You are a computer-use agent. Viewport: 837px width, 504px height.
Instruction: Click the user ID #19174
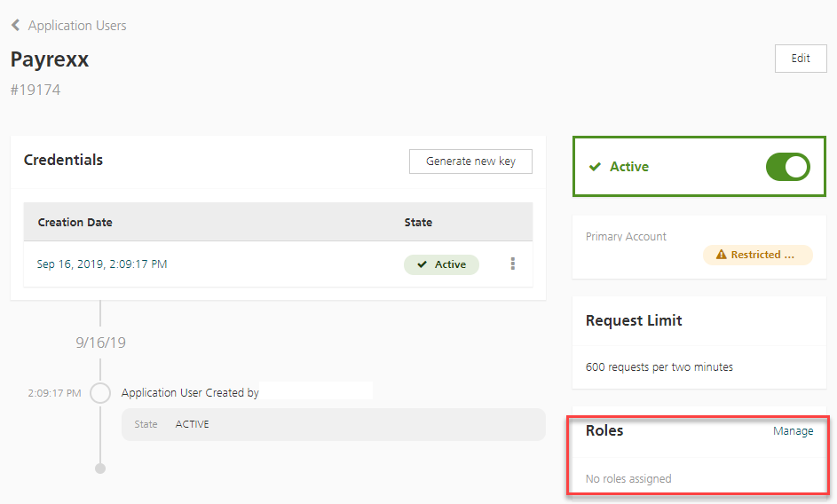click(x=36, y=90)
